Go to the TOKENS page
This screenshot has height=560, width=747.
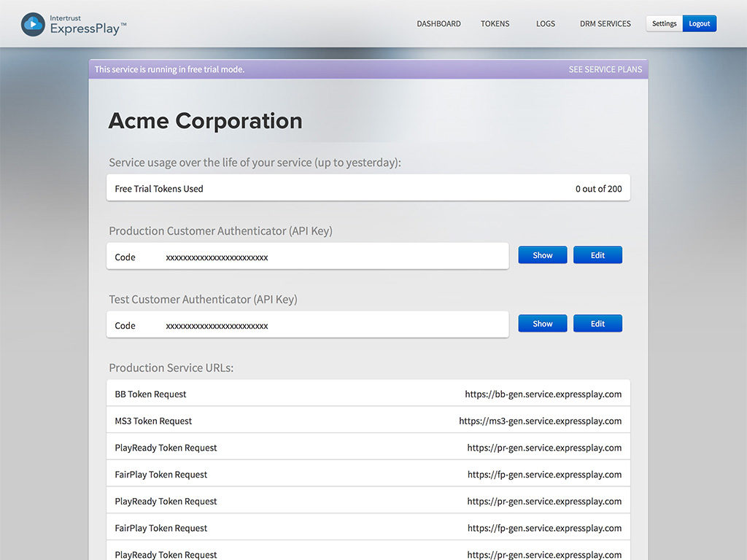(495, 24)
